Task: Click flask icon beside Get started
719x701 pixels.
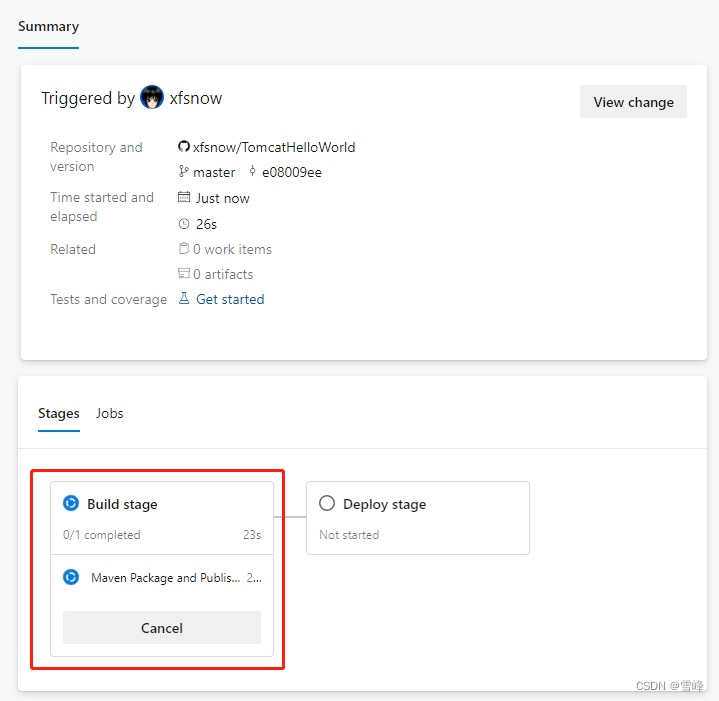Action: pyautogui.click(x=183, y=298)
